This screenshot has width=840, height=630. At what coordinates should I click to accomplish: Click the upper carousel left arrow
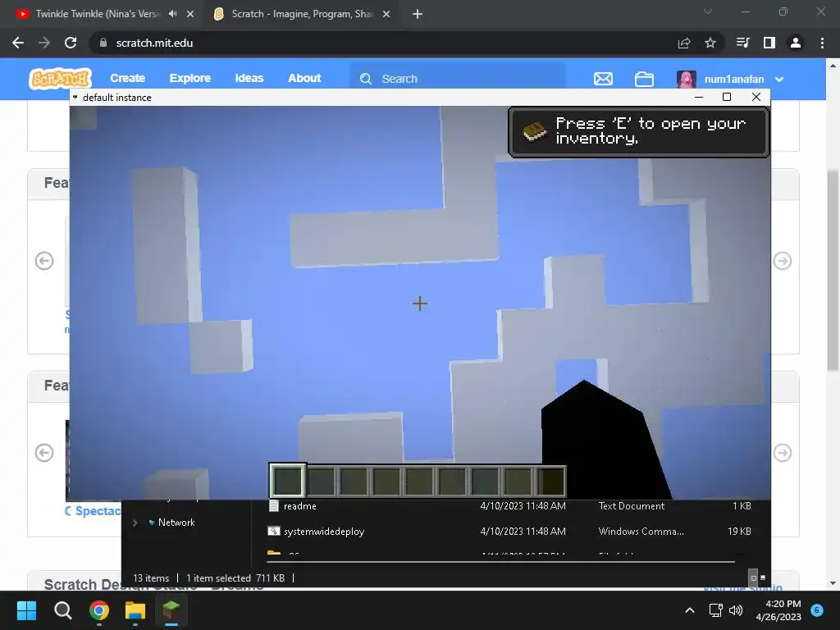[x=44, y=261]
